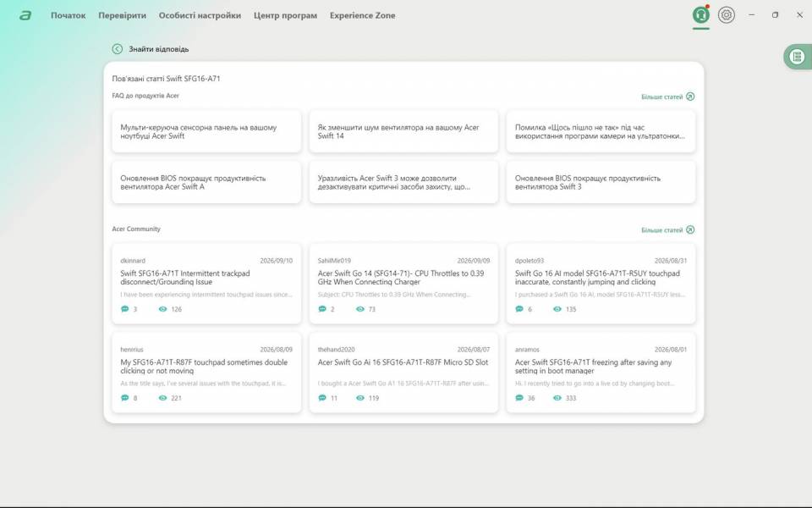Click username thehand2020
Viewport: 812px width, 508px height.
pos(336,350)
